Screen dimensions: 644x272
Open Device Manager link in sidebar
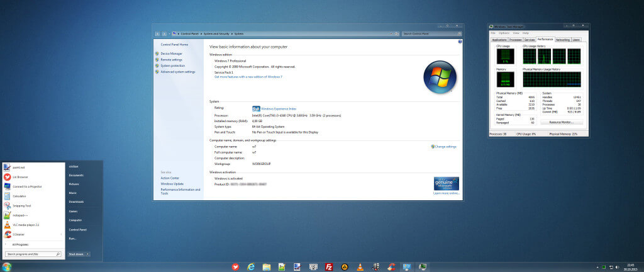[172, 54]
